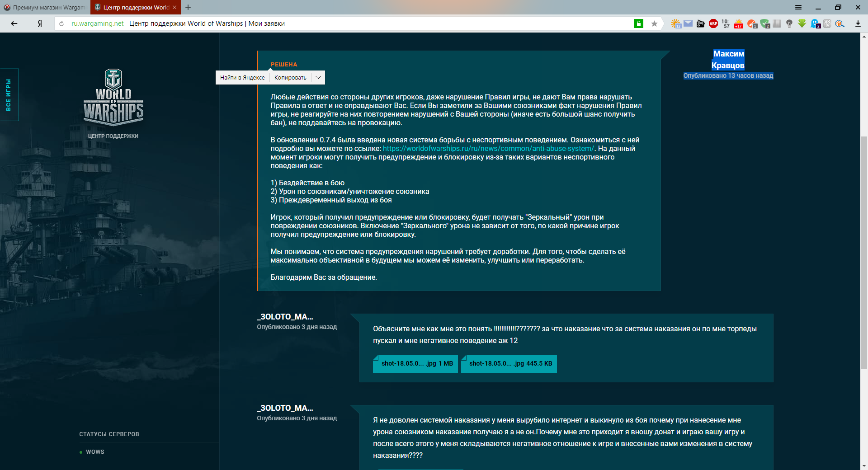
Task: Open Adblock Plus ABP extension
Action: (713, 23)
